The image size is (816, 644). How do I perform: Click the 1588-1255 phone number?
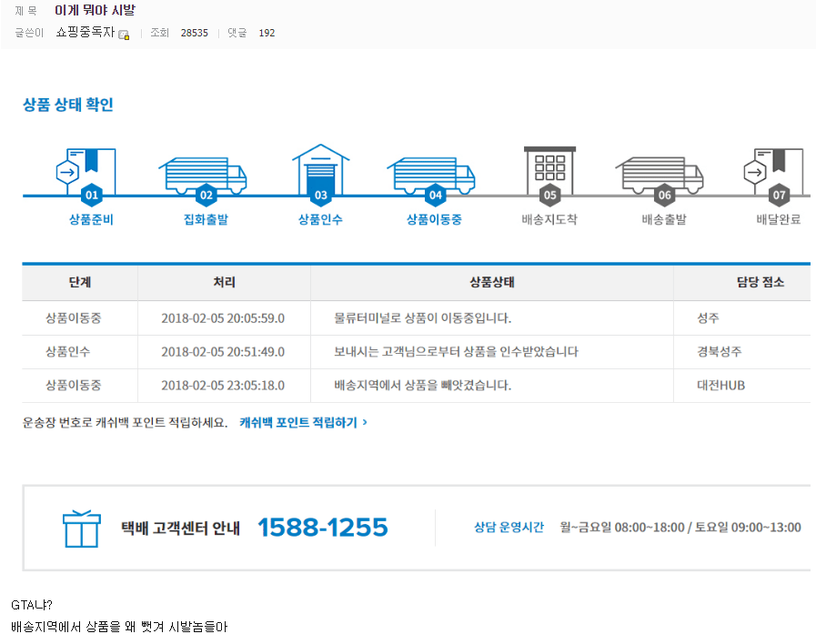pyautogui.click(x=322, y=528)
